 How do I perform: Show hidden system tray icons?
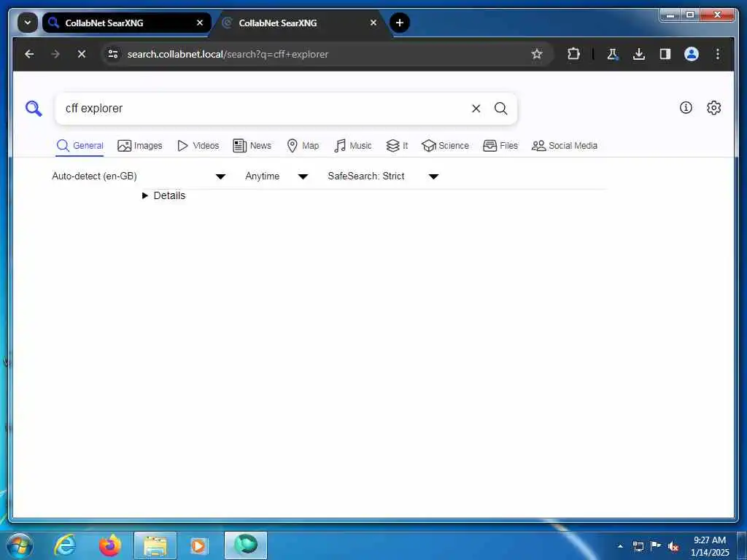(x=620, y=546)
